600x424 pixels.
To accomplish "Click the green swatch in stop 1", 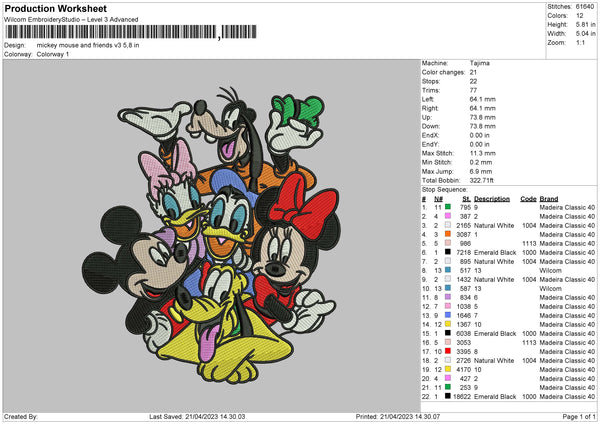I will pos(447,207).
